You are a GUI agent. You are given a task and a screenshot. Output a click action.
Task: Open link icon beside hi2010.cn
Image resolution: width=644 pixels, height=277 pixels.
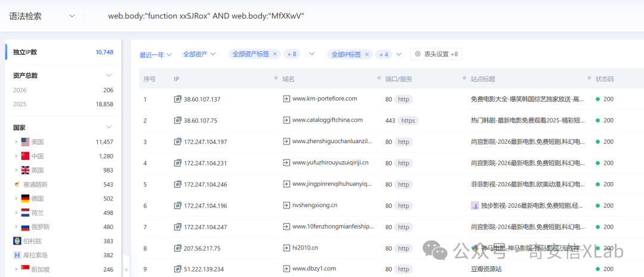[286, 248]
